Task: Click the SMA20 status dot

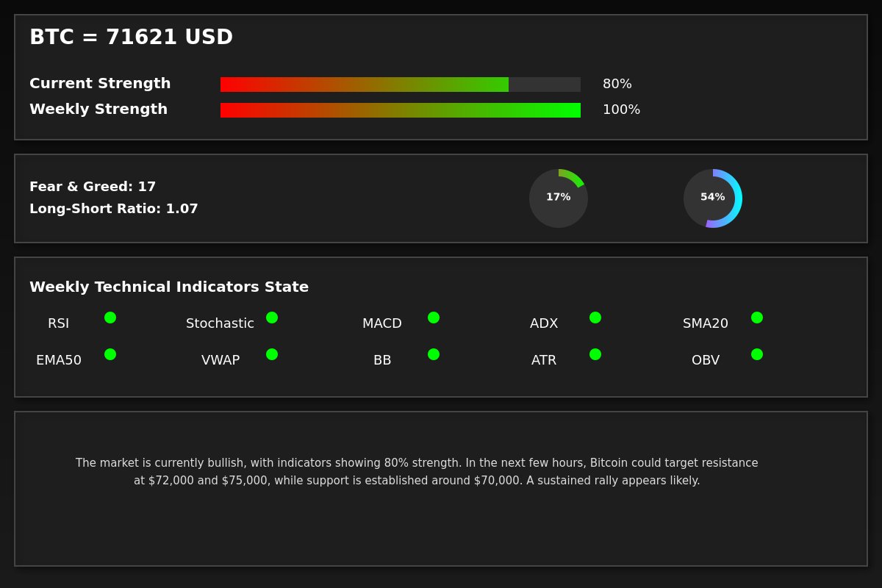Action: 757,318
